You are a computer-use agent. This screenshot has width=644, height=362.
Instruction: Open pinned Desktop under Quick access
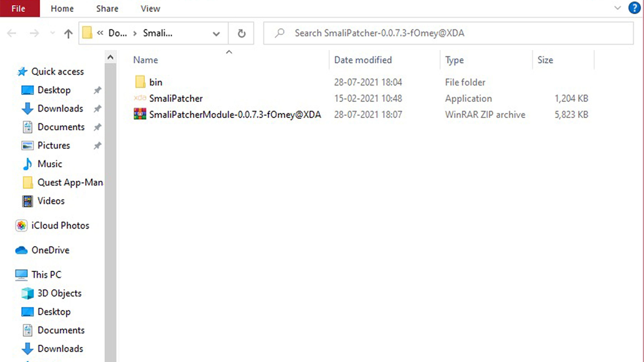(x=54, y=90)
